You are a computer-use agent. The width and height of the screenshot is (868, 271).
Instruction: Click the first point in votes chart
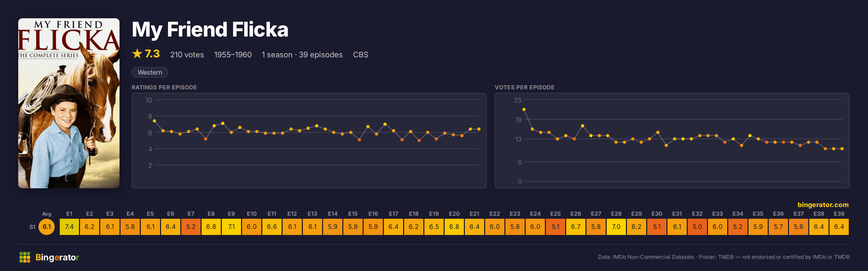[524, 109]
